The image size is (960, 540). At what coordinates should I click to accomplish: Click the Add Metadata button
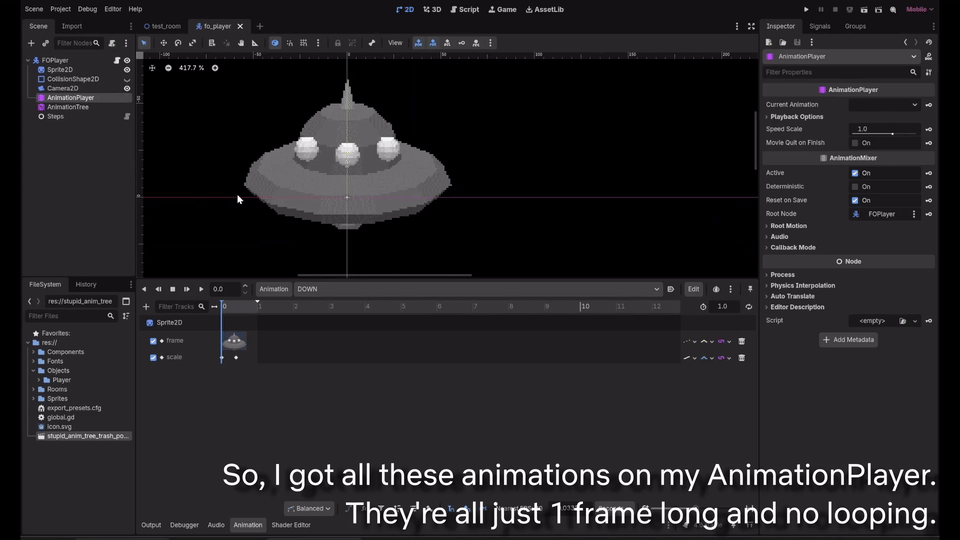point(848,340)
